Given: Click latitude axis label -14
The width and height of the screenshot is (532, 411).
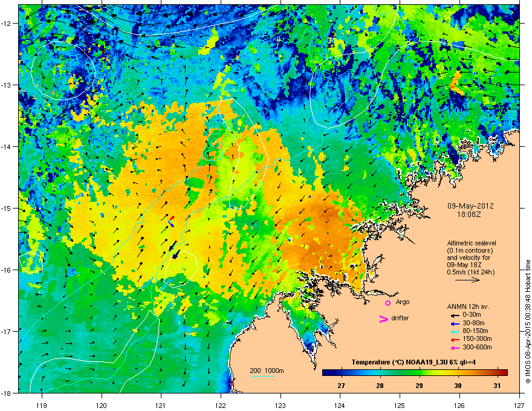Looking at the screenshot, I should [x=7, y=146].
